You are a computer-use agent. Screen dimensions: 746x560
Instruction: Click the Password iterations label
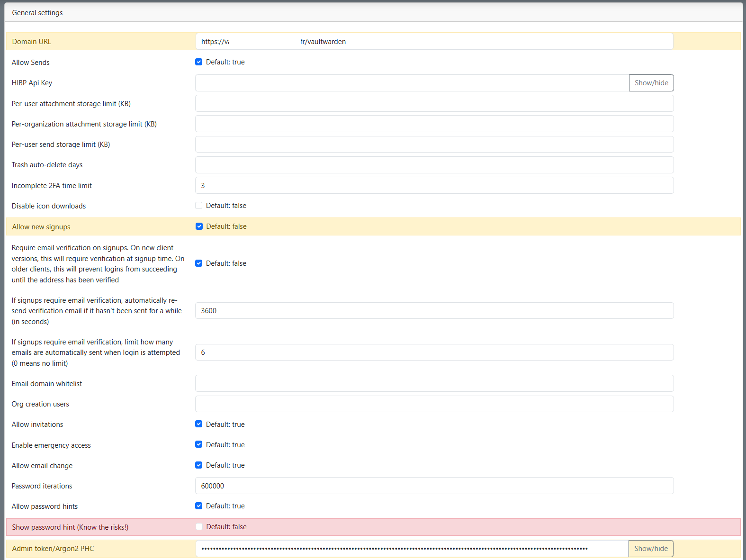[x=42, y=486]
